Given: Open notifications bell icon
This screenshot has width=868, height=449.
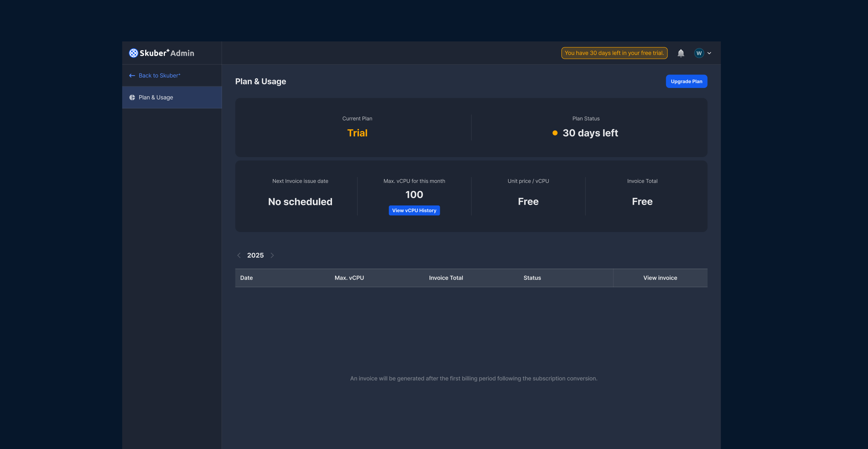Looking at the screenshot, I should pos(681,53).
